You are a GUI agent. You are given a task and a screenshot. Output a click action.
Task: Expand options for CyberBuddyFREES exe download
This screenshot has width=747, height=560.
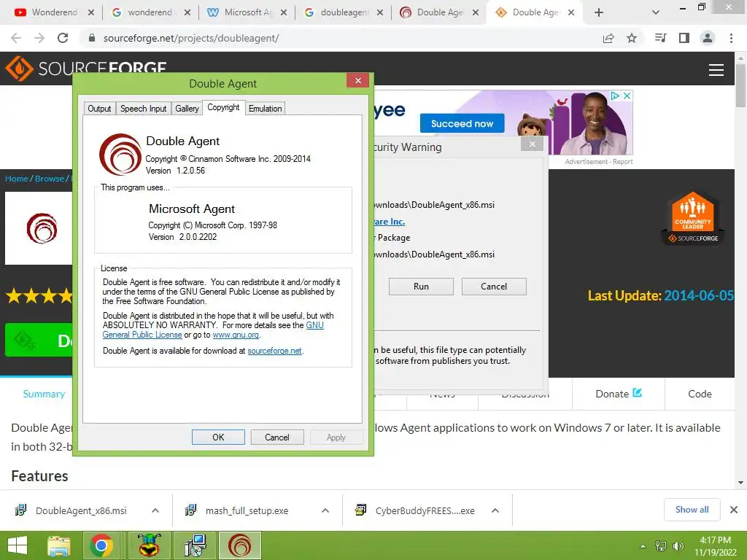(495, 510)
